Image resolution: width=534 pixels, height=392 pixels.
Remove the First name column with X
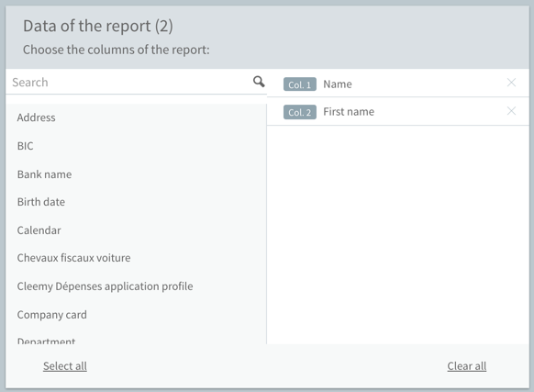[x=511, y=111]
